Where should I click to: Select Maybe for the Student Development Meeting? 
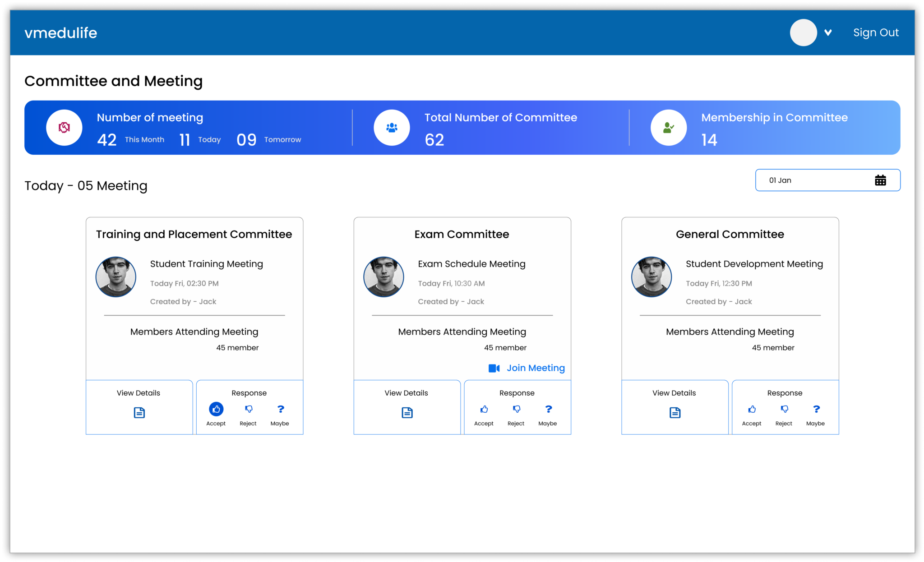(816, 409)
